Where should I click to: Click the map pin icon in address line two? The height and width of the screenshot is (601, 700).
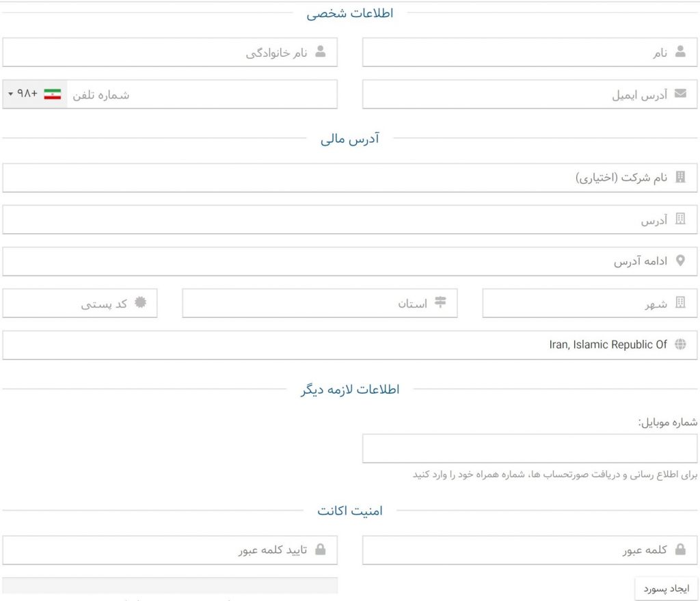(679, 261)
